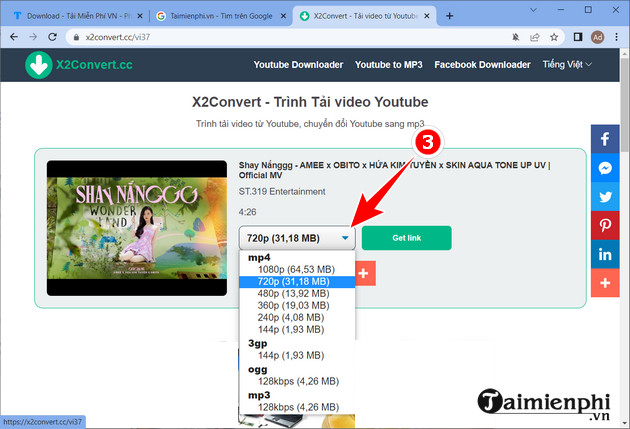
Task: Choose mp4 144p (1,93 MB) option
Action: click(297, 330)
